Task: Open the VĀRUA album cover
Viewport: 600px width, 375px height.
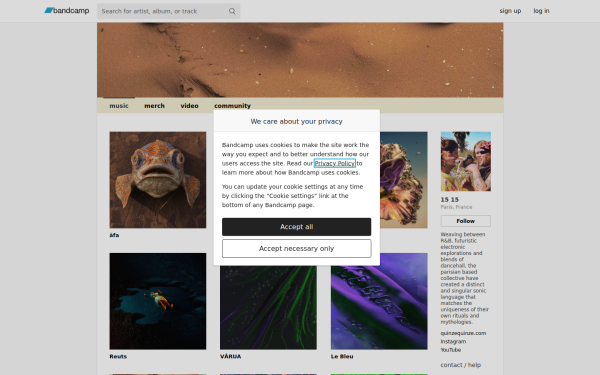Action: pos(268,308)
